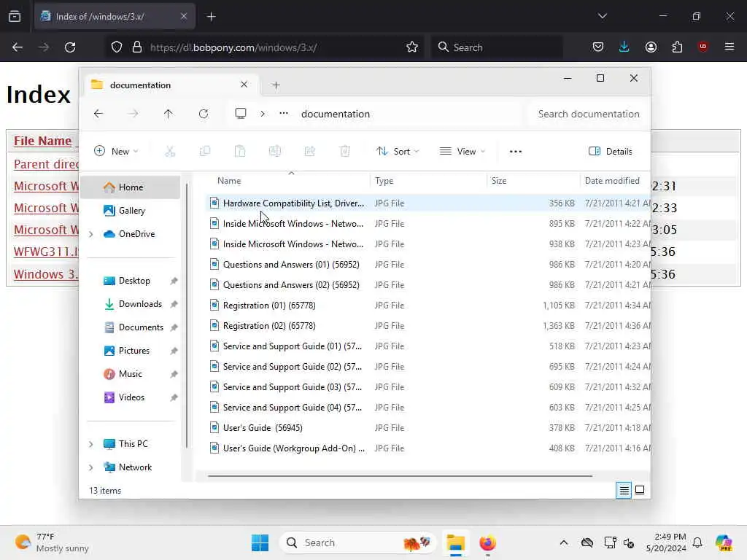Toggle the Details pane
The height and width of the screenshot is (560, 747).
pyautogui.click(x=611, y=152)
